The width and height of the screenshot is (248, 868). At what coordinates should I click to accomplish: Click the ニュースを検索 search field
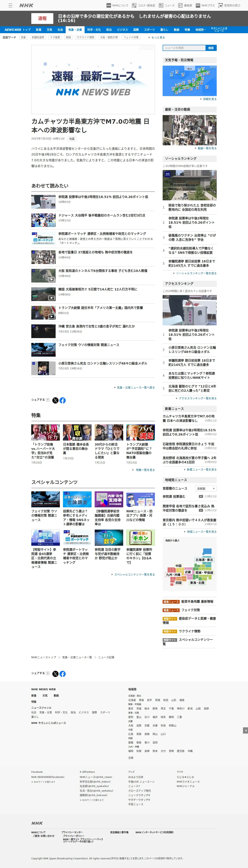tap(184, 48)
